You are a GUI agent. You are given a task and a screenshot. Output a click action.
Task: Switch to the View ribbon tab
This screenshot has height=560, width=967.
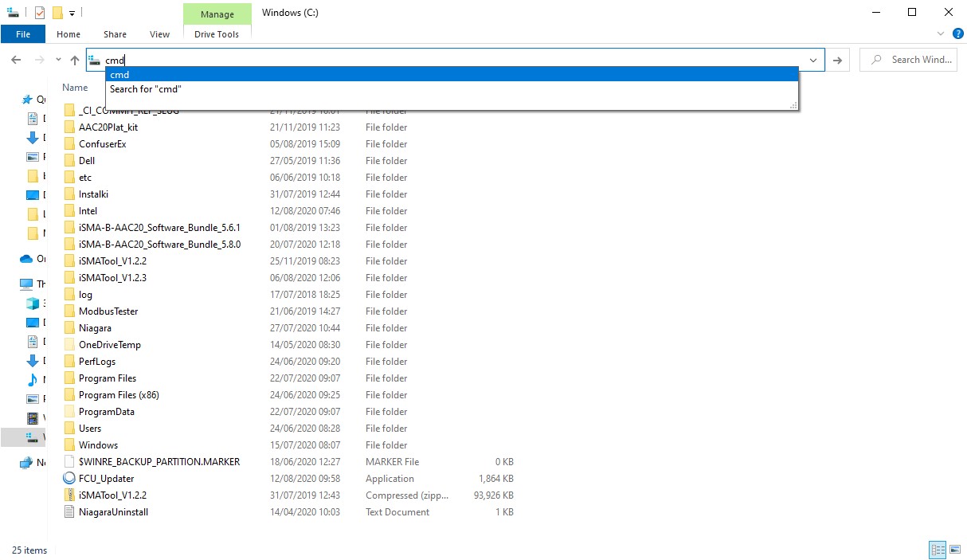click(x=159, y=34)
